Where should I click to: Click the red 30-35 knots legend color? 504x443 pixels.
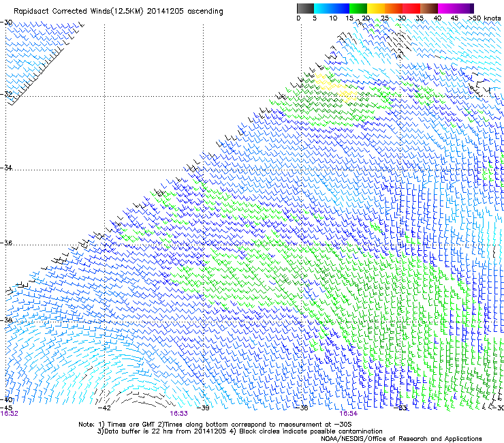(x=411, y=8)
